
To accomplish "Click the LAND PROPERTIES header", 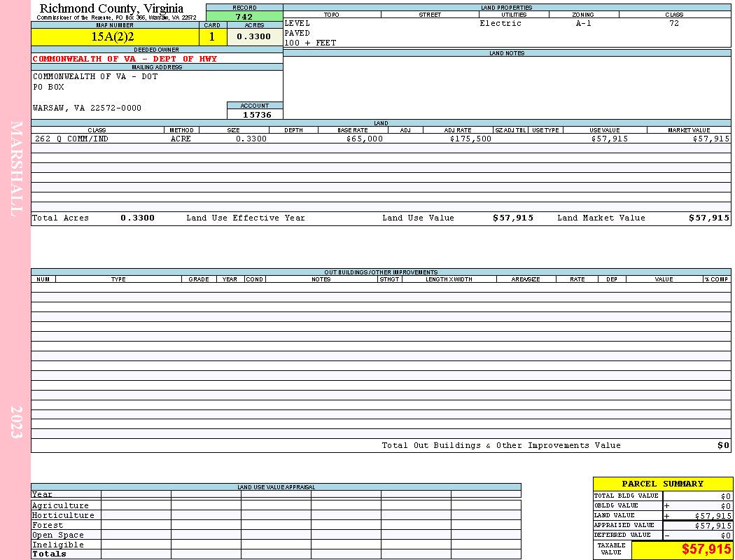I will (x=507, y=8).
